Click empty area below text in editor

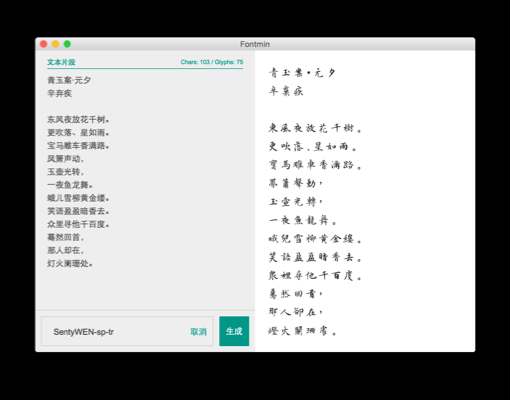(x=145, y=289)
